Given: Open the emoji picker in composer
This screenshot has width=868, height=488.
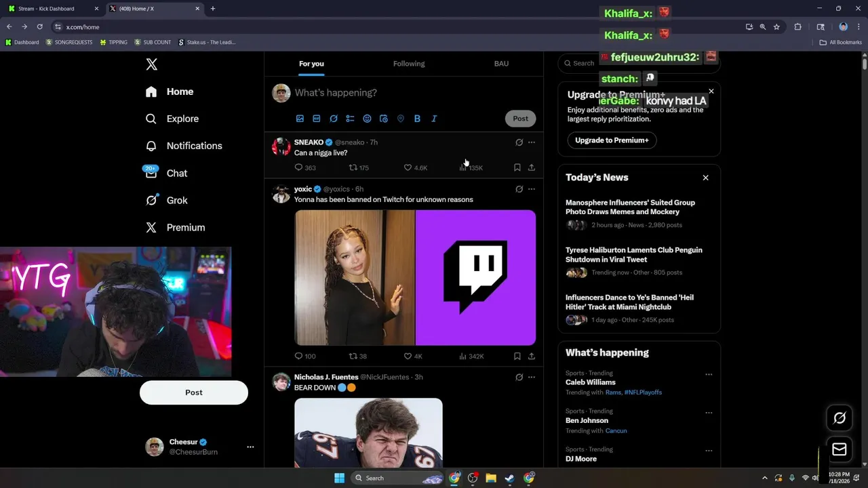Looking at the screenshot, I should pos(367,119).
